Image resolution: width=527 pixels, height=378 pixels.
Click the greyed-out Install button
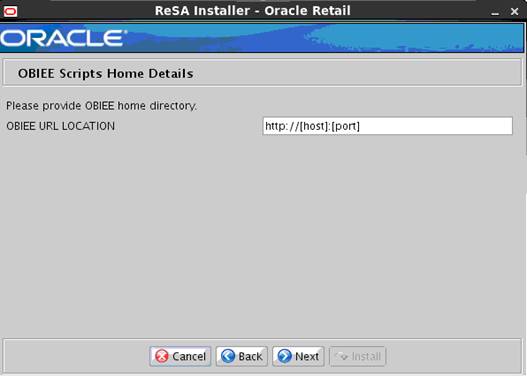point(358,356)
